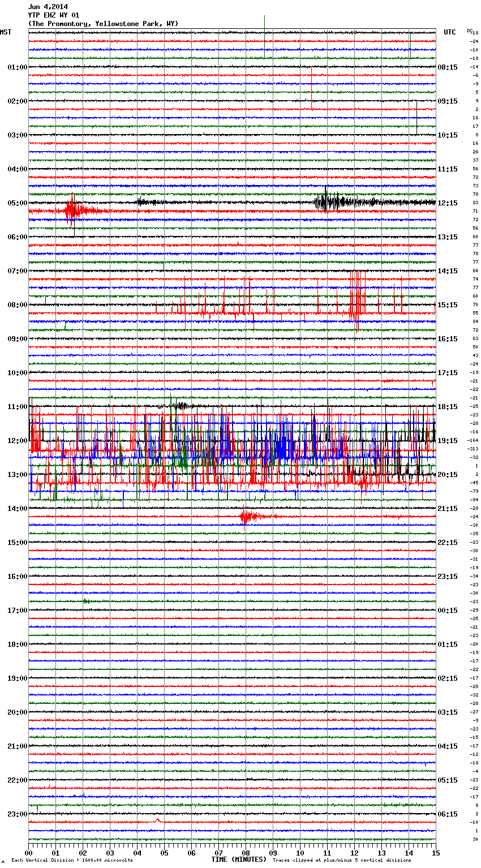Screen dimensions: 481x868
Task: Click the 14:15 UTC time label
Action: click(448, 271)
